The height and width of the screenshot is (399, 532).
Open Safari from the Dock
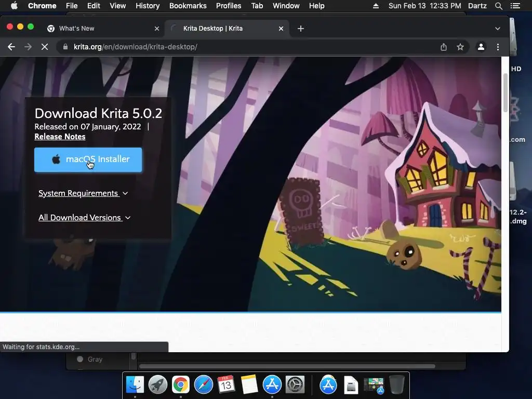tap(203, 385)
